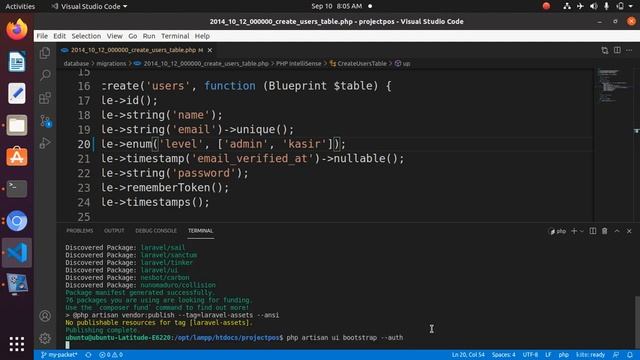
Task: Switch to the DEBUG CONSOLE tab
Action: tap(156, 231)
